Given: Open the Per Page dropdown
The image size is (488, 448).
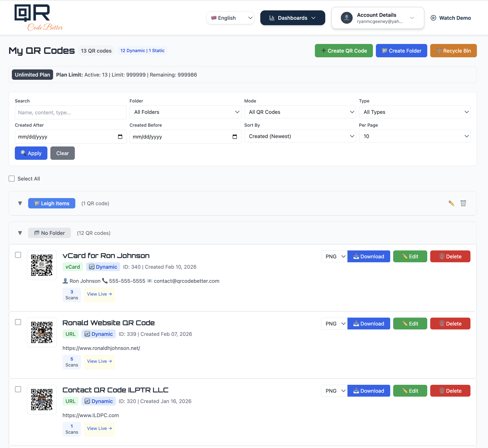Looking at the screenshot, I should pyautogui.click(x=415, y=136).
